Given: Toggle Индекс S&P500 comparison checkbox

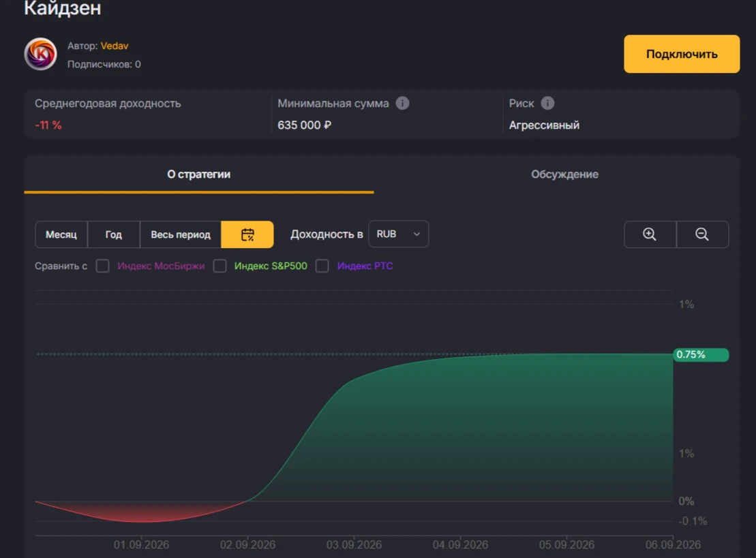Looking at the screenshot, I should point(220,266).
